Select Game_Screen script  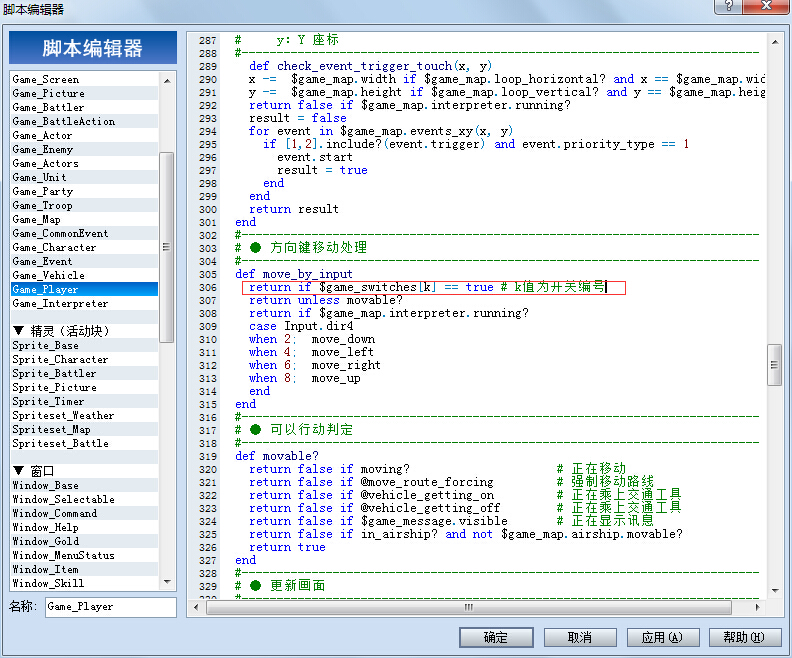pos(84,79)
